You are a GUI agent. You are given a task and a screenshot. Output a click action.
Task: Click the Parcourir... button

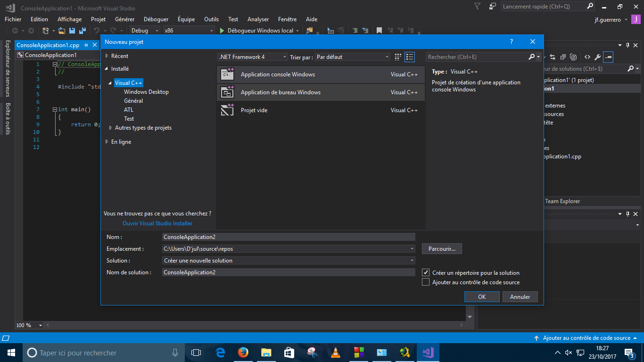click(x=442, y=248)
